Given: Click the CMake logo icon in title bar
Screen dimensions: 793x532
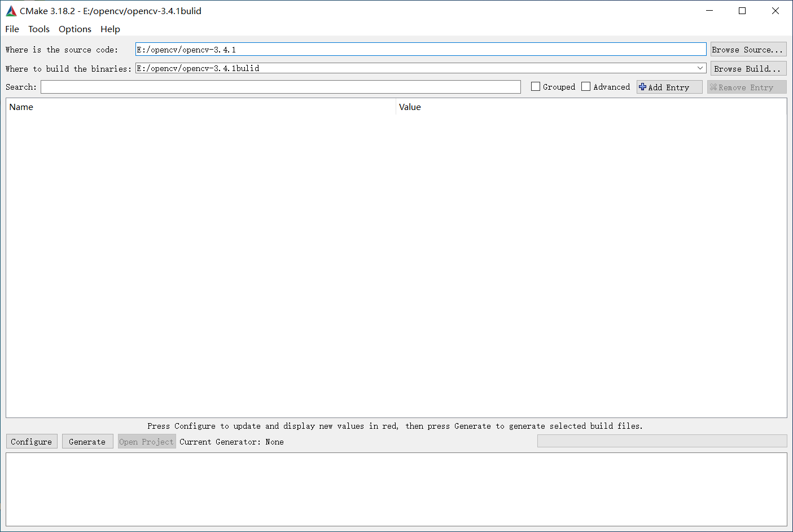Looking at the screenshot, I should [x=11, y=11].
